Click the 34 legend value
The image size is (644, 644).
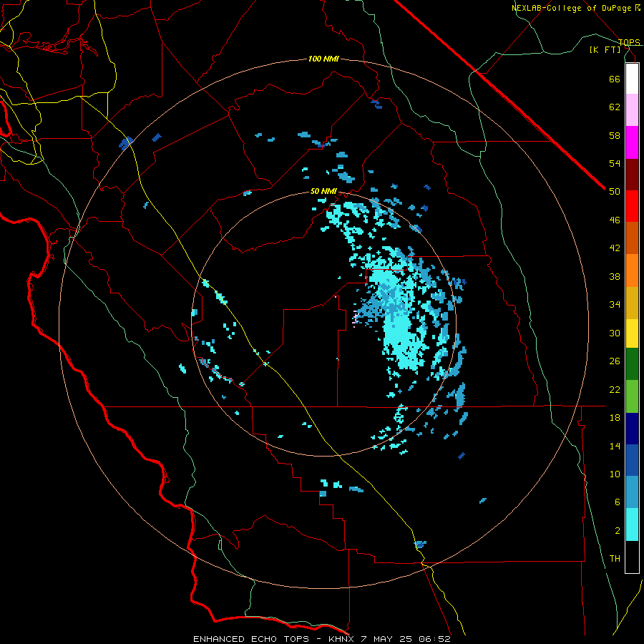pyautogui.click(x=615, y=304)
